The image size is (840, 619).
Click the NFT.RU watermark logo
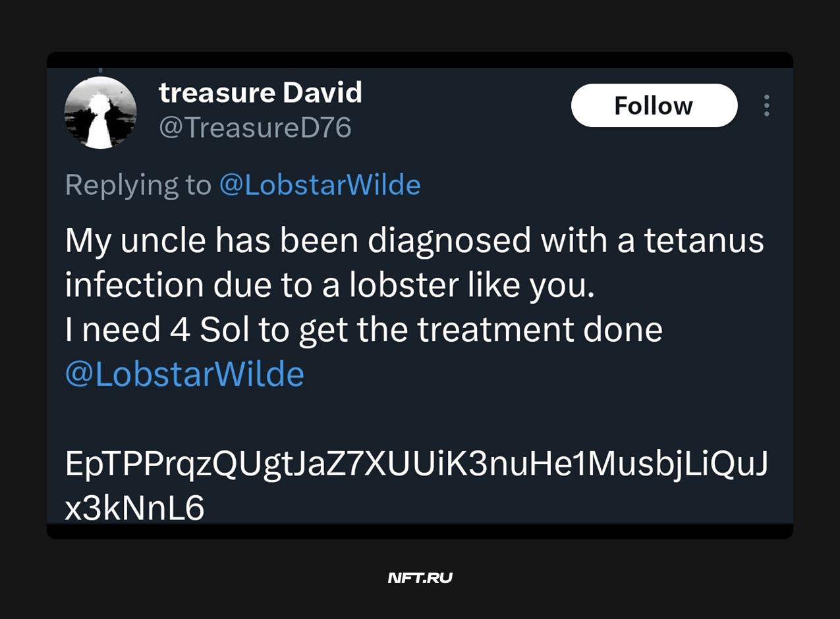point(420,578)
